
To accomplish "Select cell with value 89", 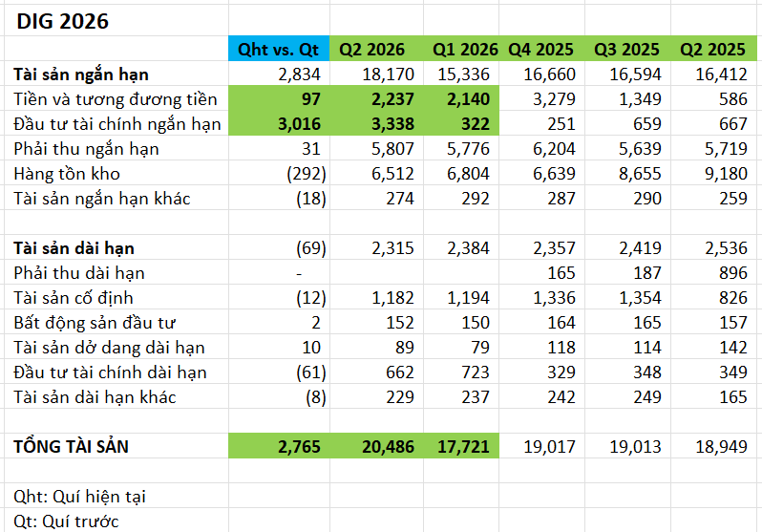I will (x=376, y=347).
